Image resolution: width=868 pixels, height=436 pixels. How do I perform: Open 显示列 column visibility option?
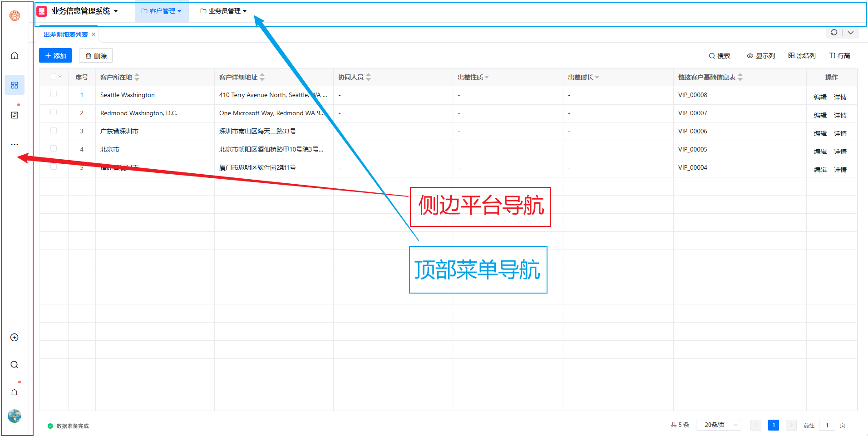pos(761,56)
